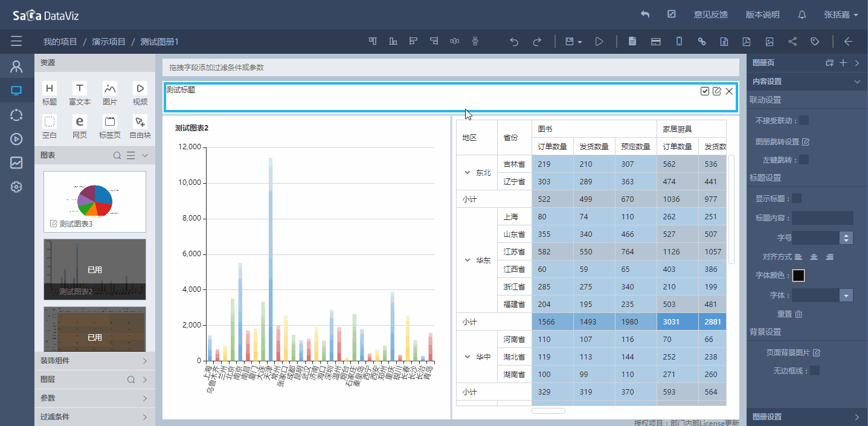Open 版本说明 in the top bar
The height and width of the screenshot is (426, 868).
[x=762, y=15]
